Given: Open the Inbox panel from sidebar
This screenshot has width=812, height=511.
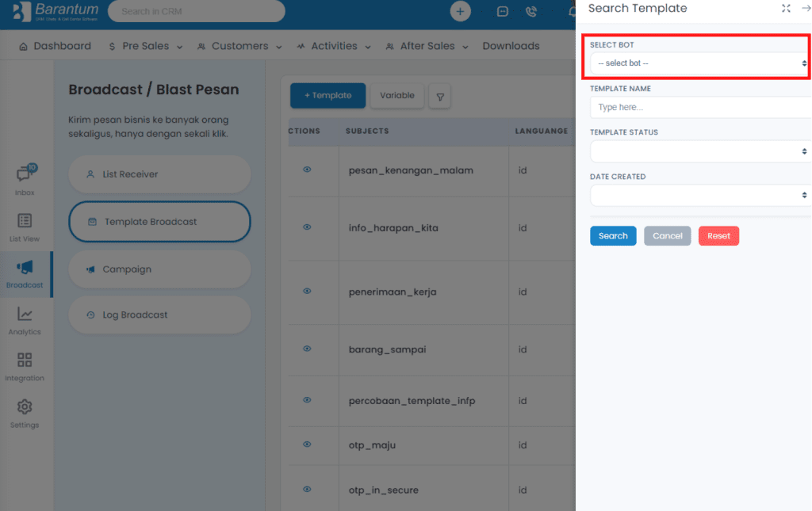Looking at the screenshot, I should (25, 180).
